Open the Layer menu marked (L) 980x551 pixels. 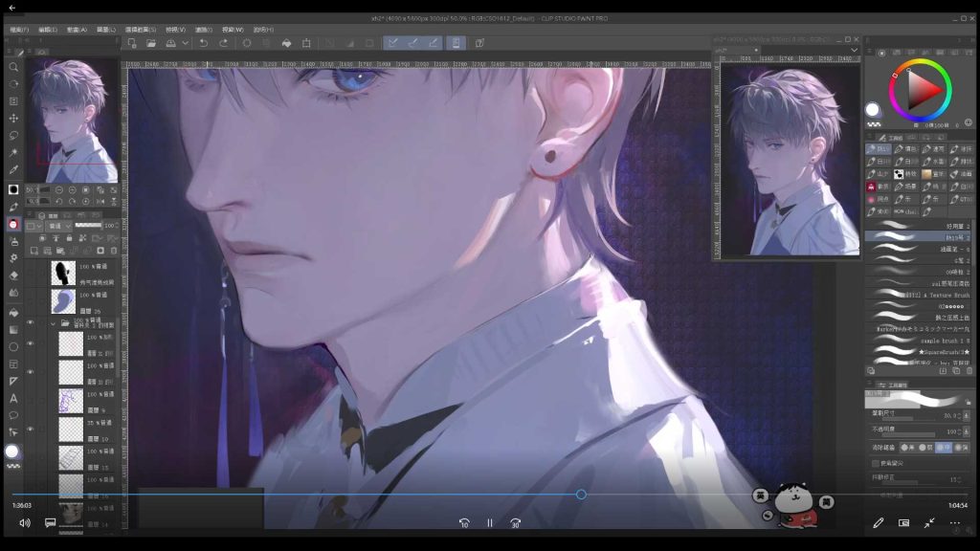[x=106, y=30]
